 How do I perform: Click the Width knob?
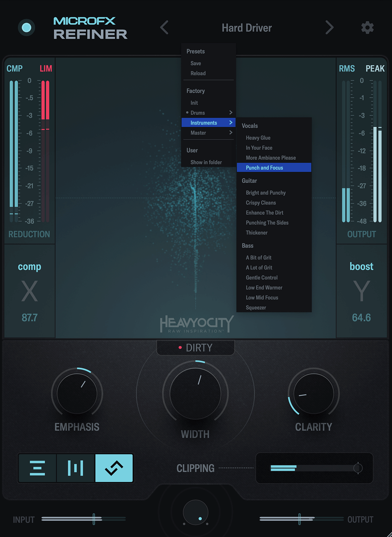(195, 393)
